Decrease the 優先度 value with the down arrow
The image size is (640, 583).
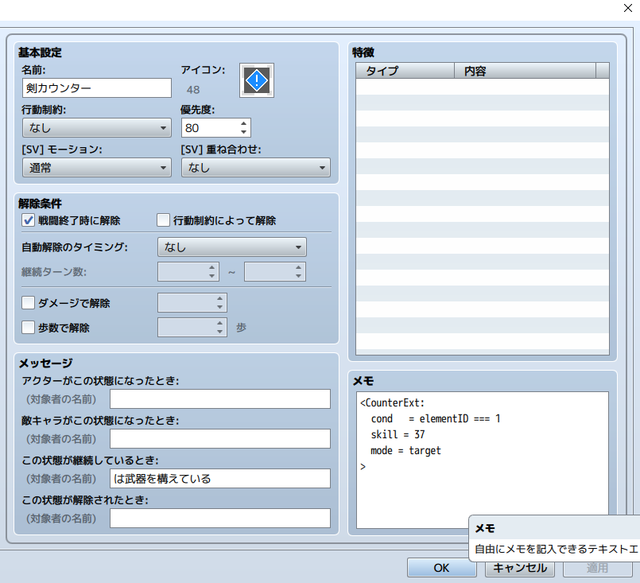click(x=244, y=132)
